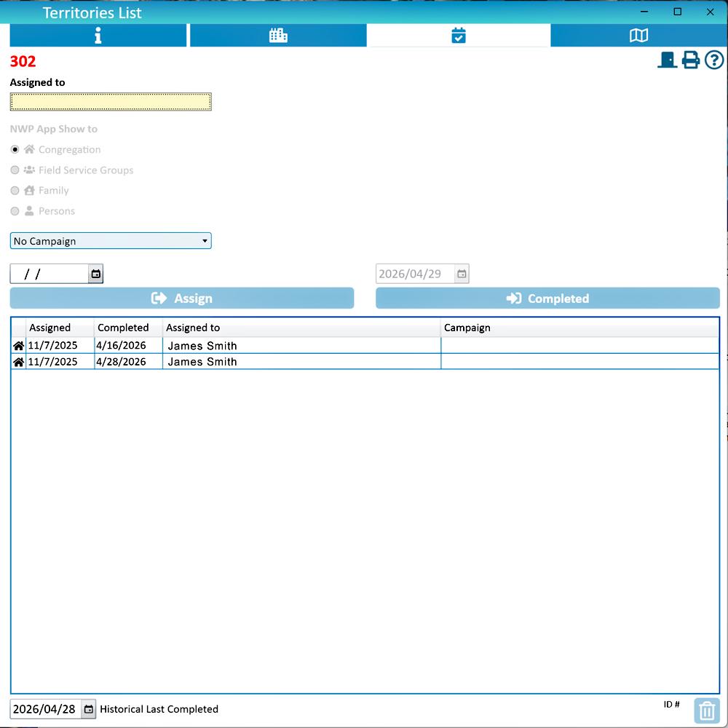Select the Congregation radio button
Screen dimensions: 728x728
[x=15, y=150]
